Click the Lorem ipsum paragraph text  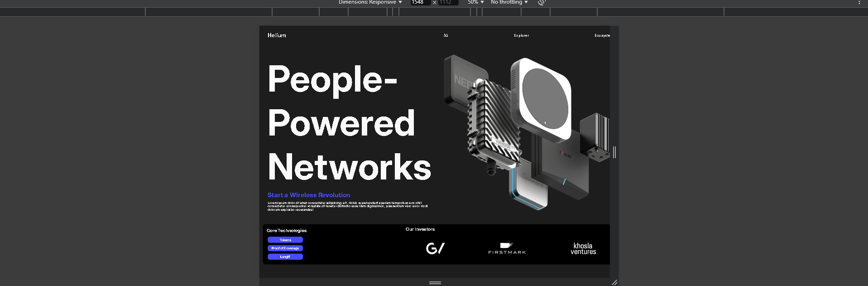click(347, 206)
